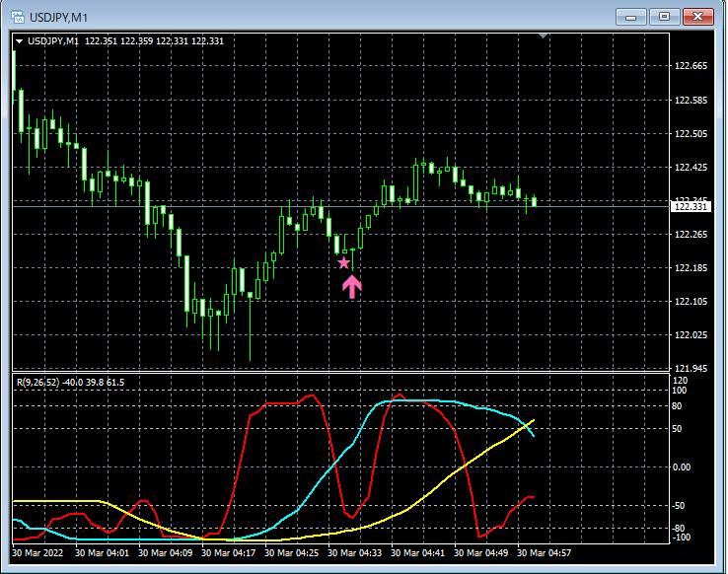
Task: Click the 30 Mar 2022 date label
Action: (x=37, y=553)
